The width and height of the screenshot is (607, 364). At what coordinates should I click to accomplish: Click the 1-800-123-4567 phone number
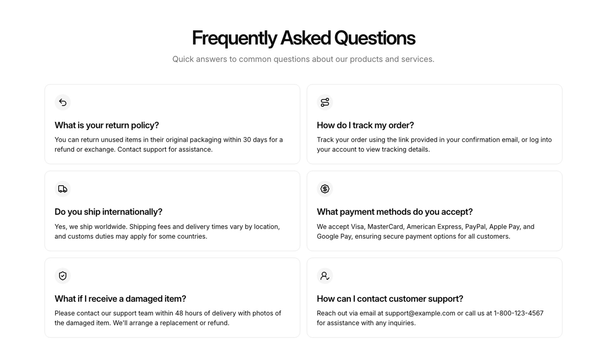[x=518, y=313]
